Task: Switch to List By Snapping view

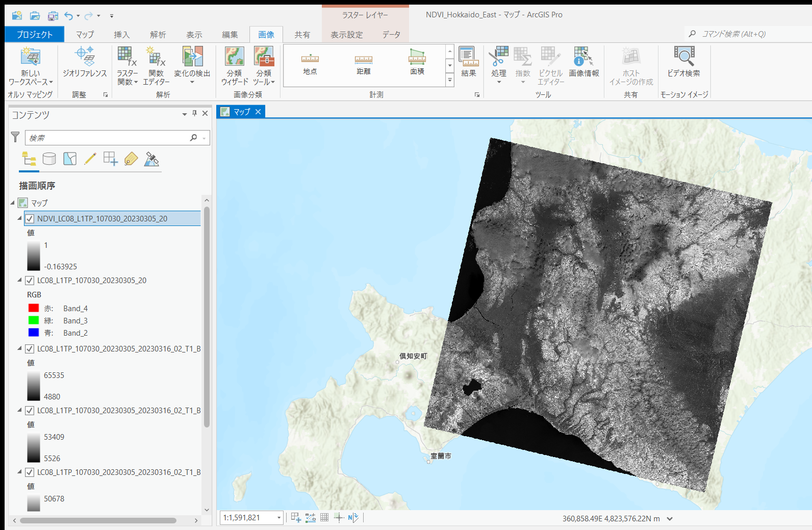Action: click(111, 159)
